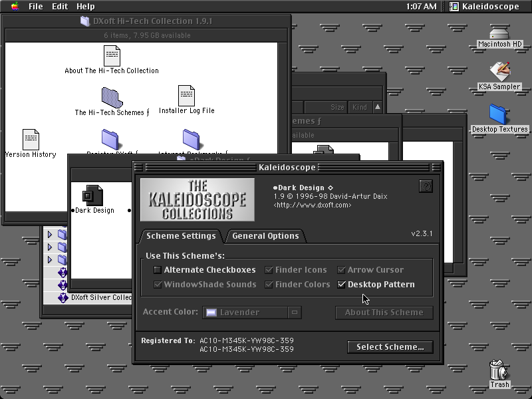Select The Hi-Tech Schemes folder icon
532x399 pixels.
[112, 97]
